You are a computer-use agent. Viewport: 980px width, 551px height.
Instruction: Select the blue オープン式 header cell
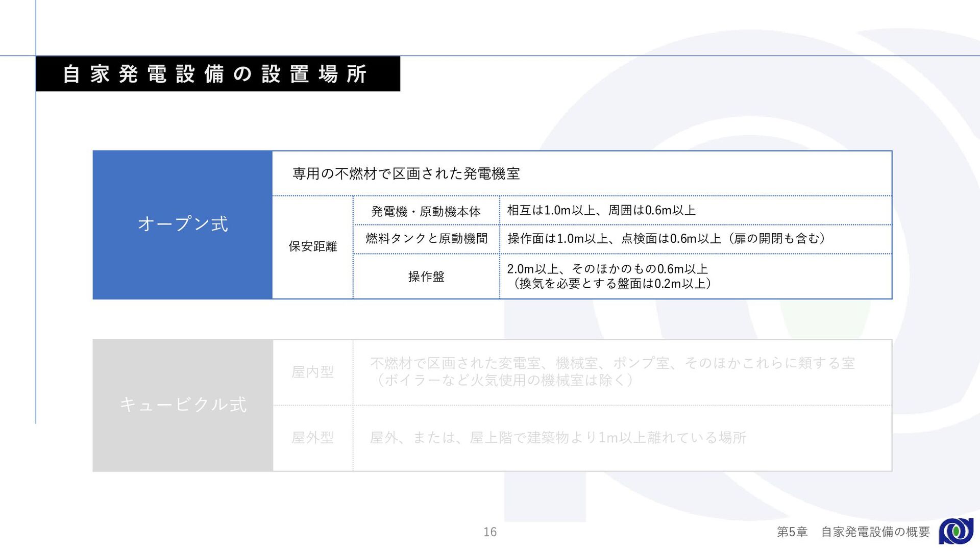pyautogui.click(x=183, y=224)
